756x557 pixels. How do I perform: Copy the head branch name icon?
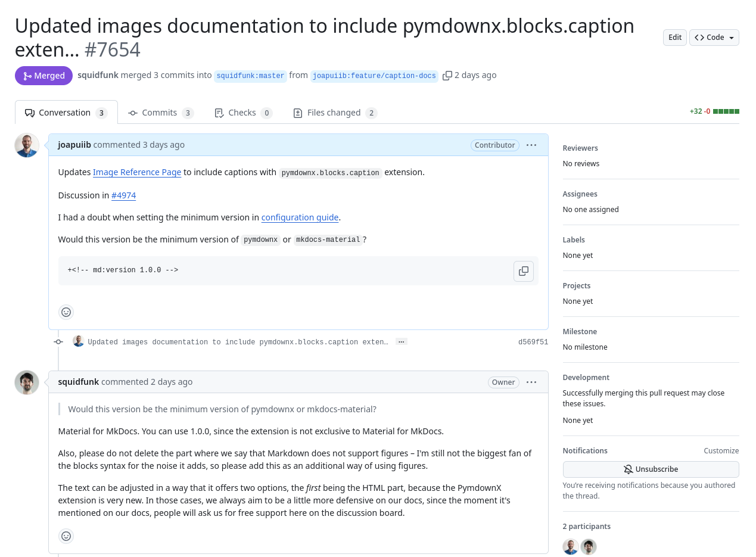pos(447,76)
